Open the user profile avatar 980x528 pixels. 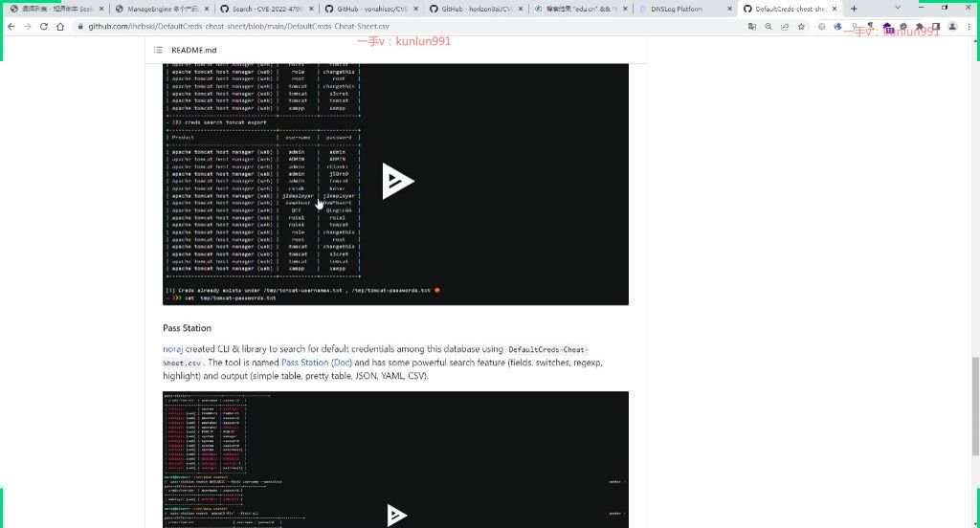pos(952,27)
